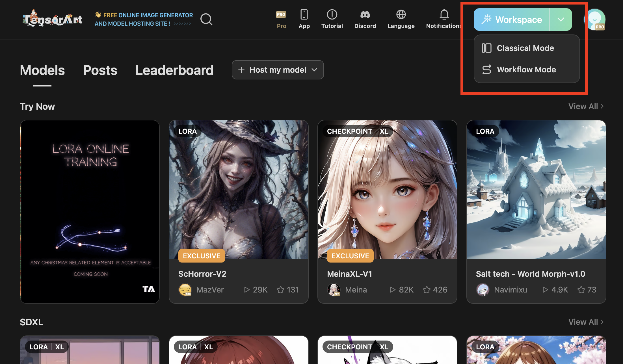The image size is (623, 364).
Task: Switch to the Models tab
Action: (42, 70)
